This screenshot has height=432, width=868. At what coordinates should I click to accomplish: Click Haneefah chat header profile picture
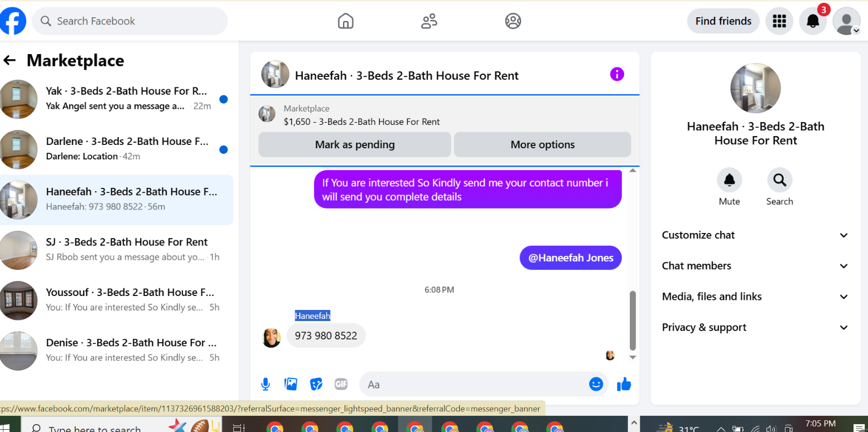276,75
